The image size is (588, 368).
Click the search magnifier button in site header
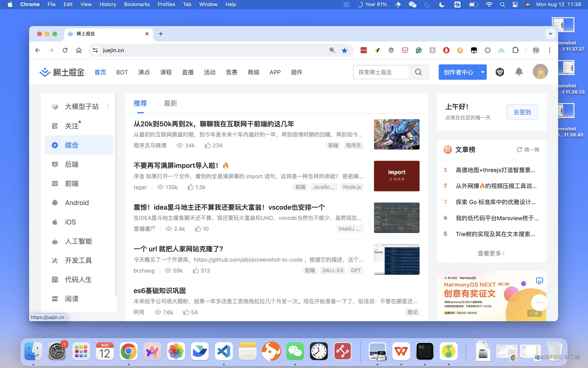(418, 72)
